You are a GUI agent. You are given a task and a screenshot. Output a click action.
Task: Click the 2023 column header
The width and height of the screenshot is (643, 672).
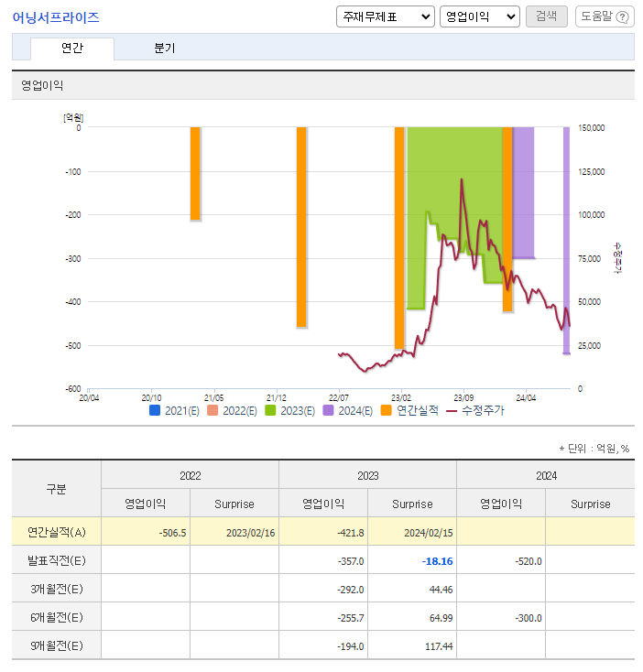368,476
